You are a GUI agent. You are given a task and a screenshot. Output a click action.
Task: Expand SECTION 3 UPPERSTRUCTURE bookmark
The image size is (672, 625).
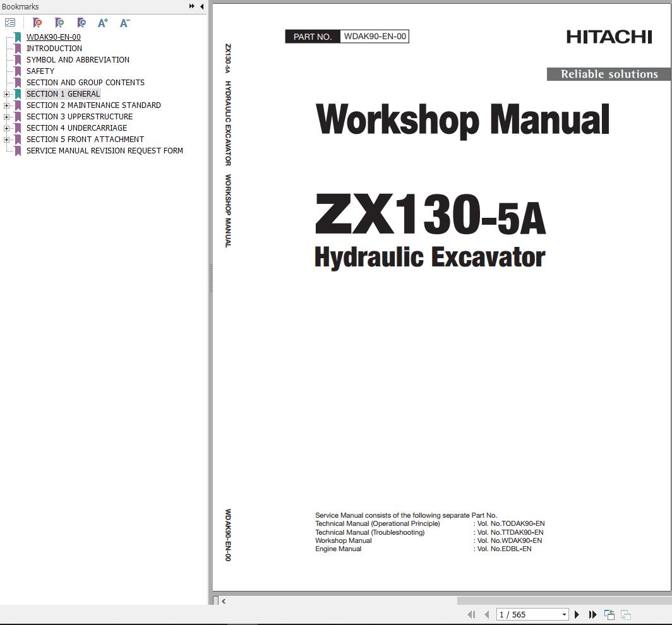pyautogui.click(x=6, y=117)
